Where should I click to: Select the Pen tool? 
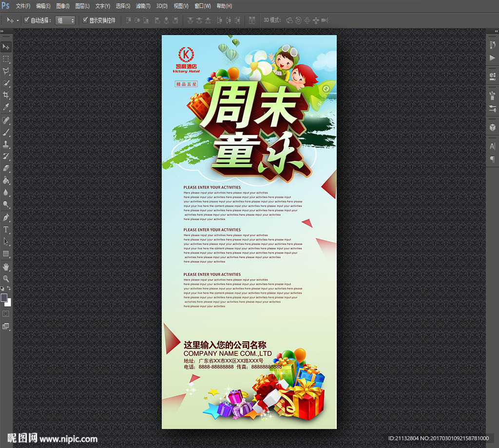pos(6,217)
